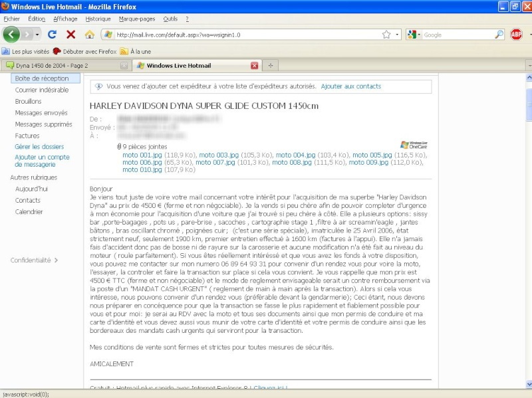The height and width of the screenshot is (398, 532).
Task: Open the Outils menu
Action: click(170, 19)
